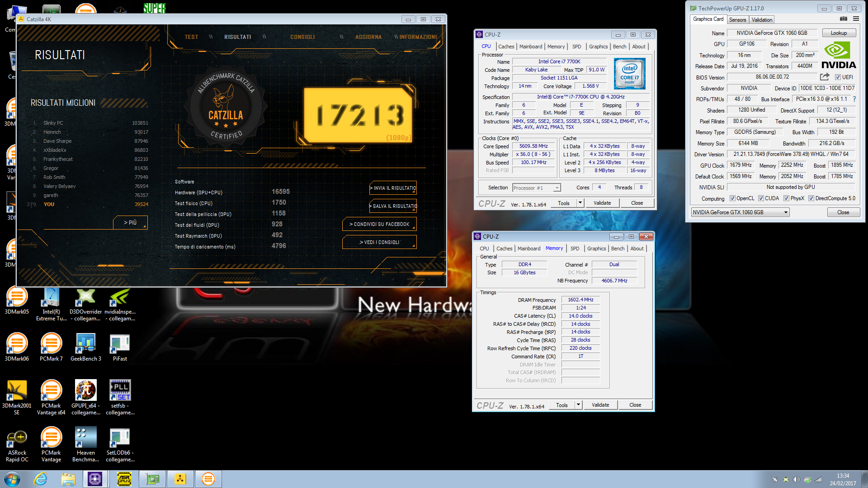Click the NVIDIA logo in GPU-Z

coord(839,55)
